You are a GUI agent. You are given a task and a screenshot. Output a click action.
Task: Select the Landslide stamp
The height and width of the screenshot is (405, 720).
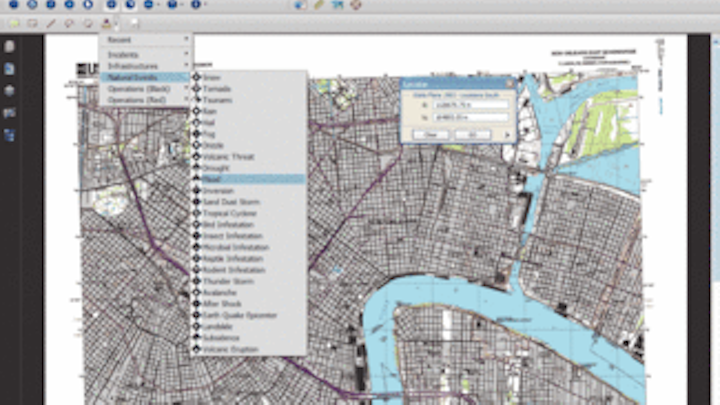(x=248, y=326)
